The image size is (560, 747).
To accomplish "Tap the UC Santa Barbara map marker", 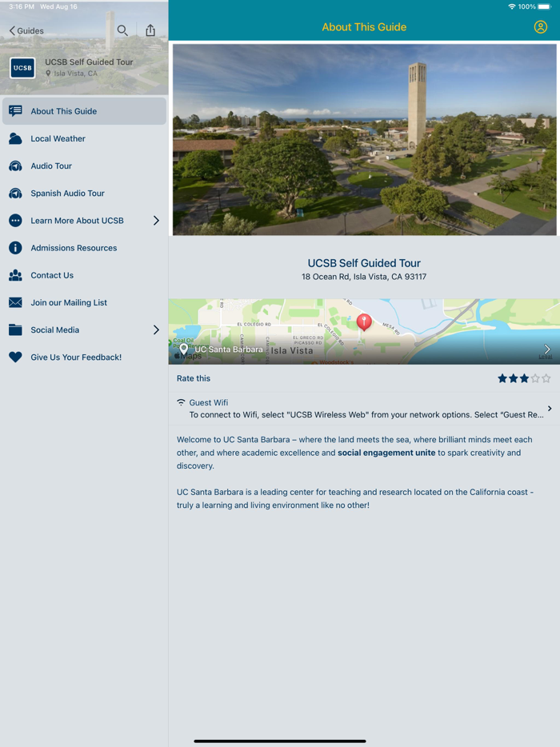I will point(183,349).
